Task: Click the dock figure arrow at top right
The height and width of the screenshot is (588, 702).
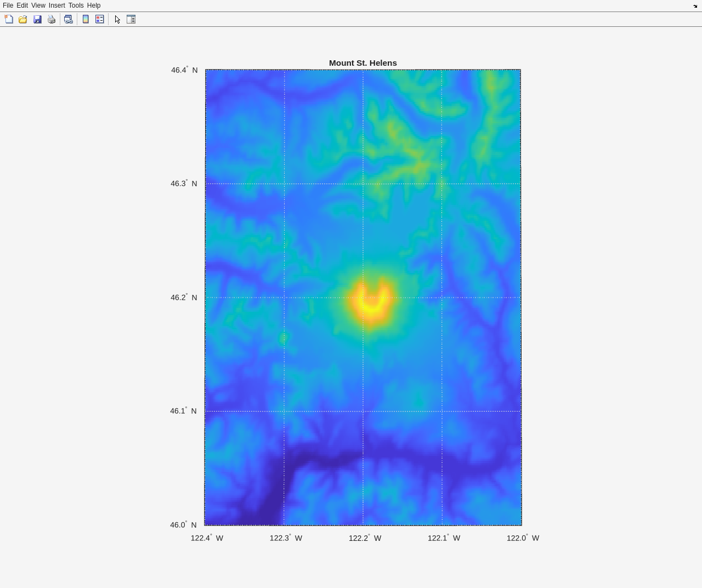Action: [x=695, y=6]
